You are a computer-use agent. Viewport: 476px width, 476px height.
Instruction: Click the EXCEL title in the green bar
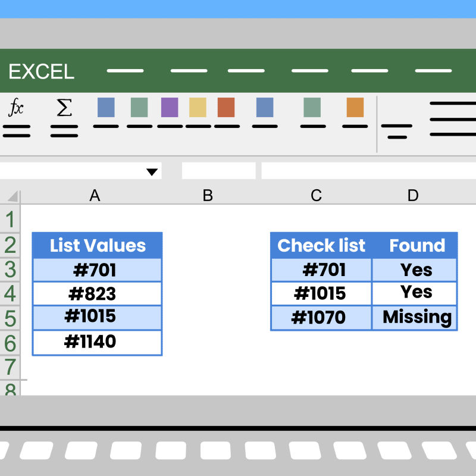(x=41, y=72)
